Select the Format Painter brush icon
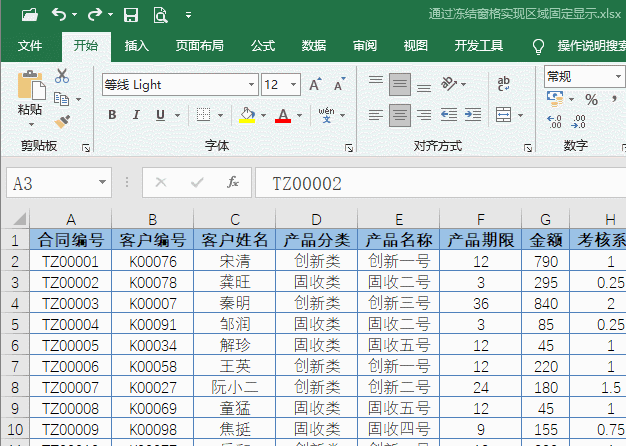The height and width of the screenshot is (446, 626). (62, 122)
